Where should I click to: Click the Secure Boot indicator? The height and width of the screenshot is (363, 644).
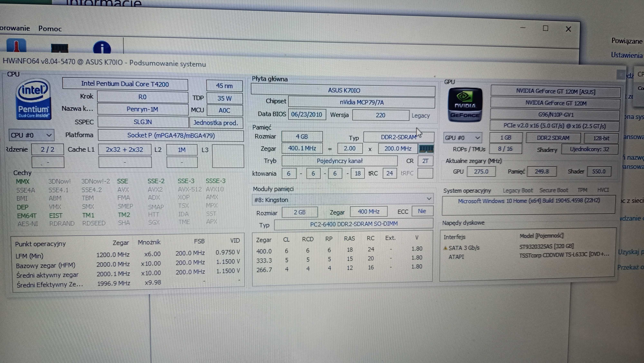tap(554, 190)
